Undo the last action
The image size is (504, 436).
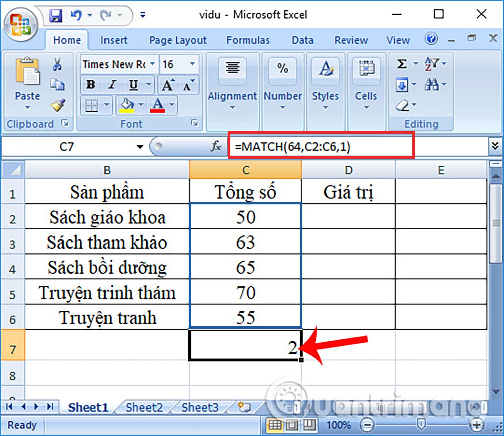[x=76, y=15]
